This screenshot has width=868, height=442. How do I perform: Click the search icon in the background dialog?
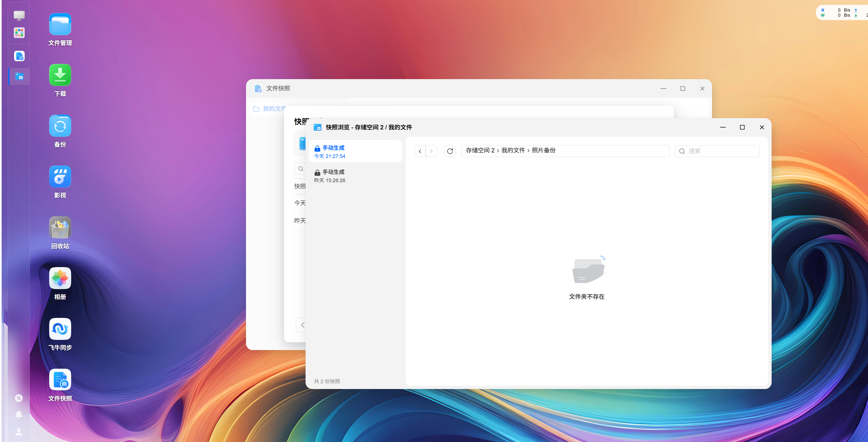(301, 169)
